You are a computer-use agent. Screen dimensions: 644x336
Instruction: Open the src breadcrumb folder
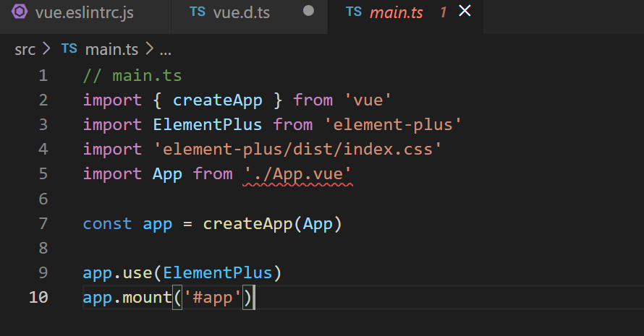(x=25, y=50)
